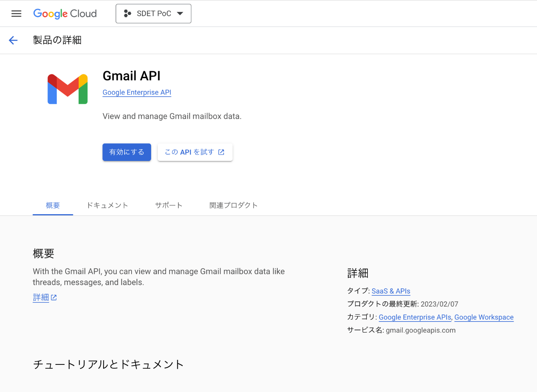This screenshot has height=392, width=537.
Task: Select the 概要 tab
Action: (x=53, y=205)
